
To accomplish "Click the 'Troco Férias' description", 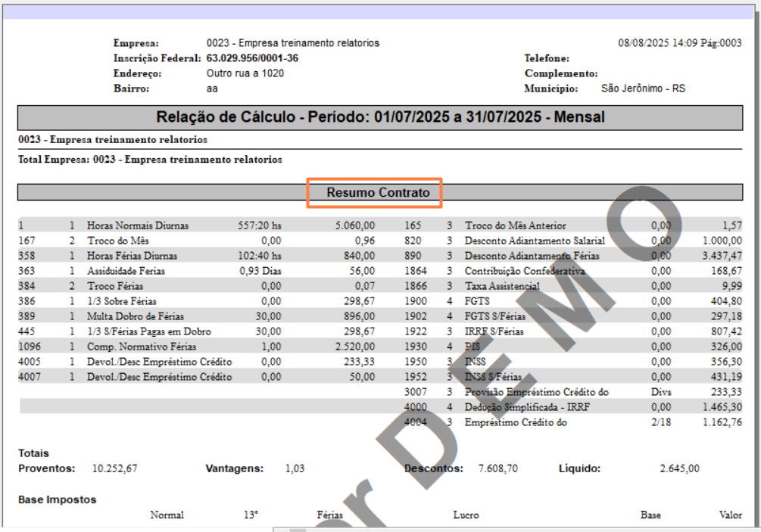I will [x=115, y=286].
